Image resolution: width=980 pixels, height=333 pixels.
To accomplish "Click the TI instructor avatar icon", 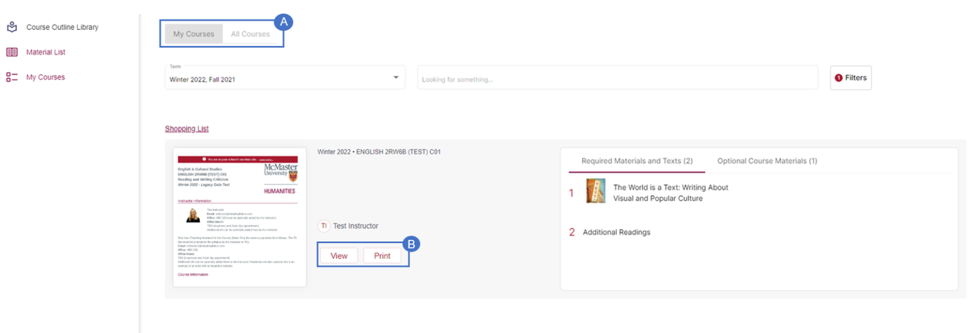I will tap(323, 226).
